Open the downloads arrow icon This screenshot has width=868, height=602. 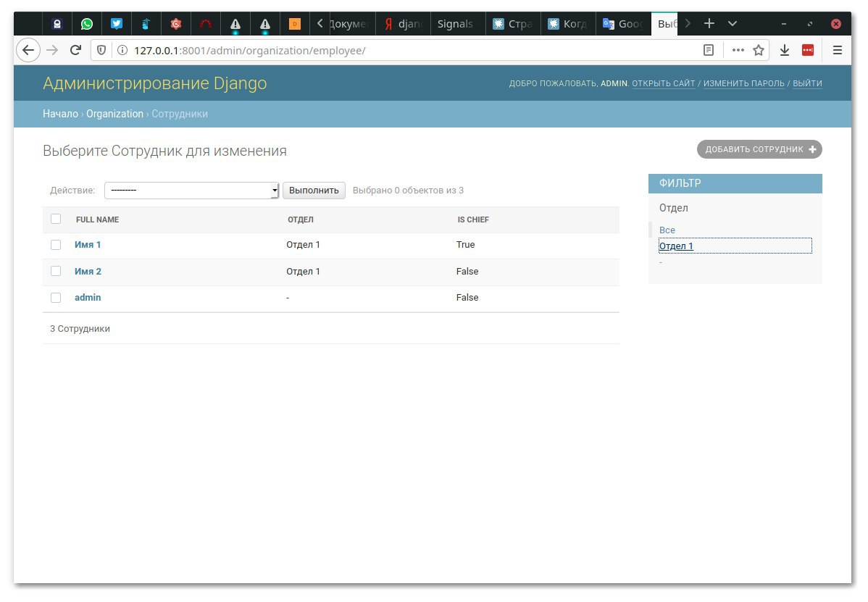[x=784, y=50]
